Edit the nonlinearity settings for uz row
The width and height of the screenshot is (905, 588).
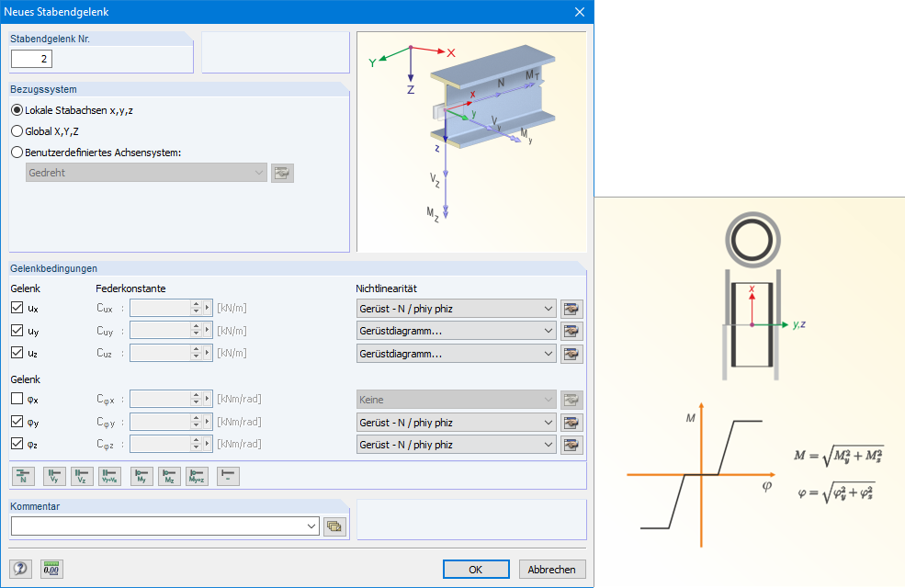tap(571, 354)
